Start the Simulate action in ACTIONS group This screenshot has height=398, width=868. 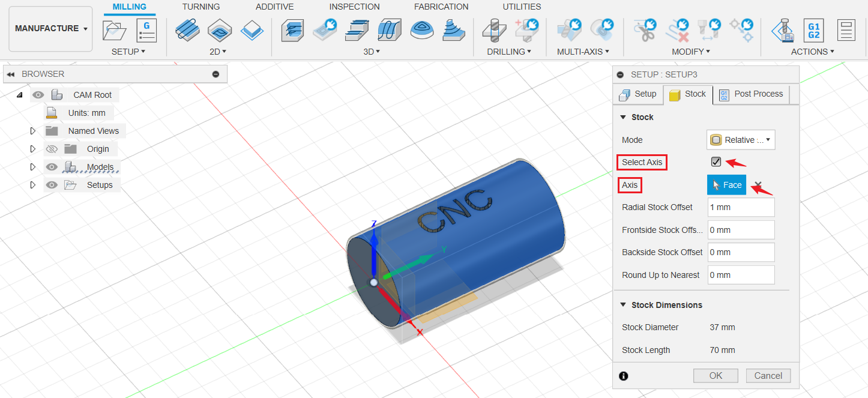tap(783, 30)
